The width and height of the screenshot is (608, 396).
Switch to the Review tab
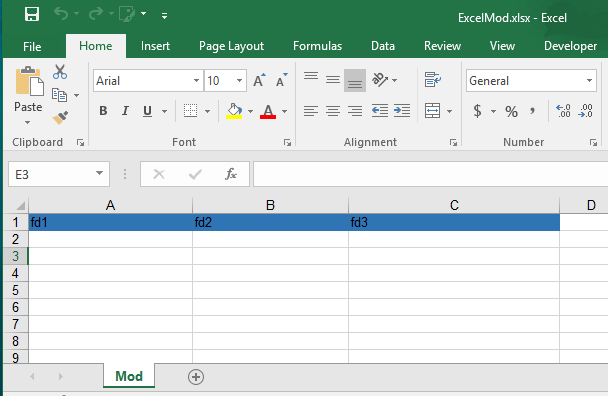pyautogui.click(x=442, y=46)
